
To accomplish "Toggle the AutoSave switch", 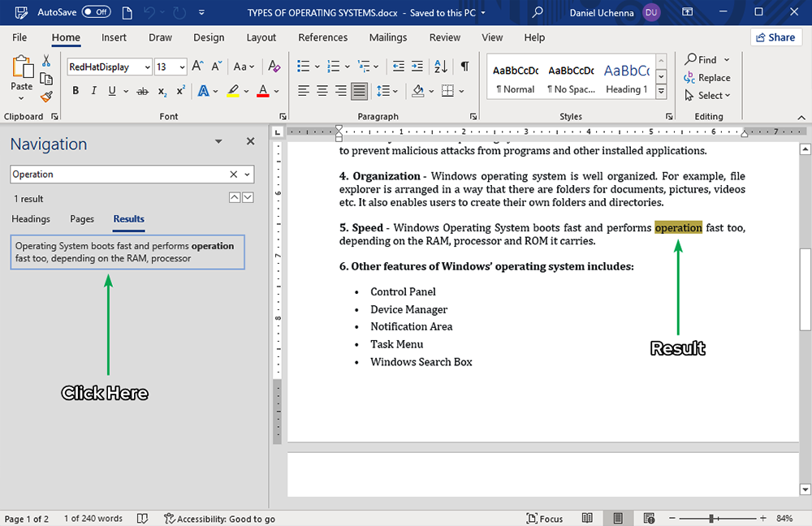I will 97,12.
